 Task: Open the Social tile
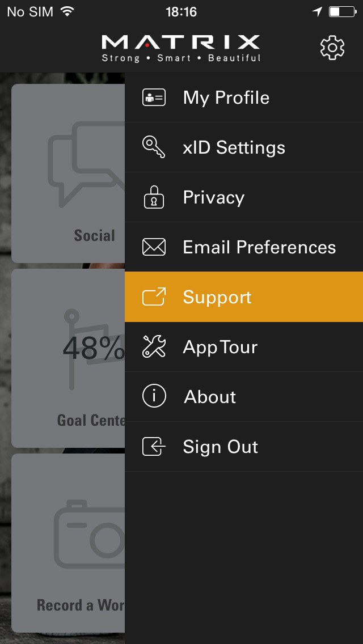[x=68, y=173]
